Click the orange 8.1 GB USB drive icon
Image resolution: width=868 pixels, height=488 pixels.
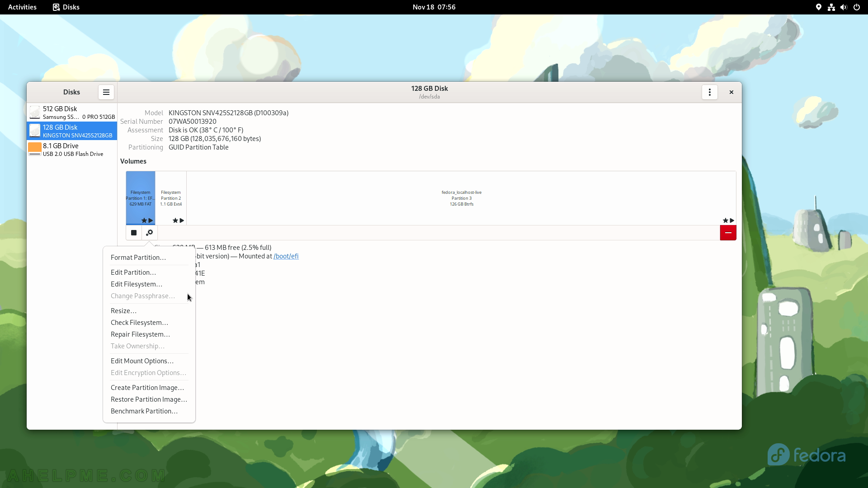pyautogui.click(x=35, y=150)
